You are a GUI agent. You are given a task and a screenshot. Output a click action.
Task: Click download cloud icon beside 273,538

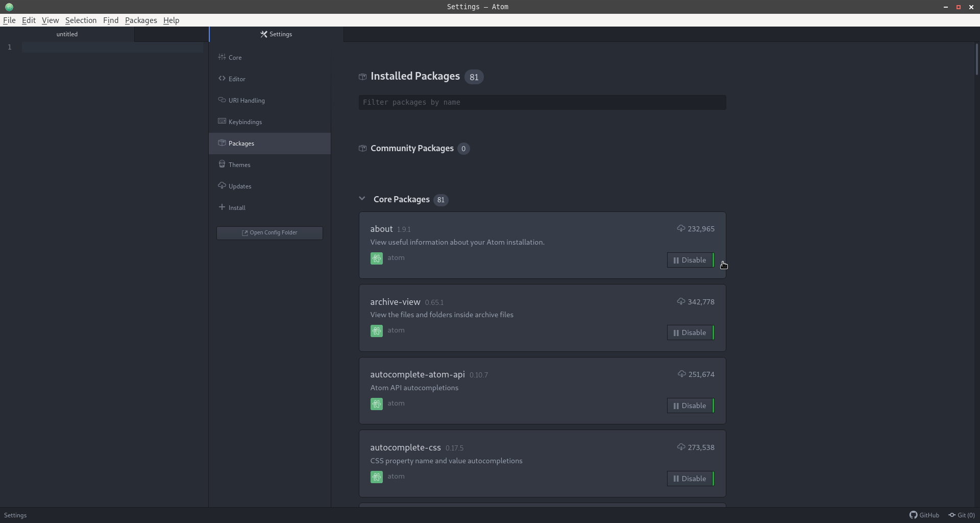pyautogui.click(x=681, y=447)
